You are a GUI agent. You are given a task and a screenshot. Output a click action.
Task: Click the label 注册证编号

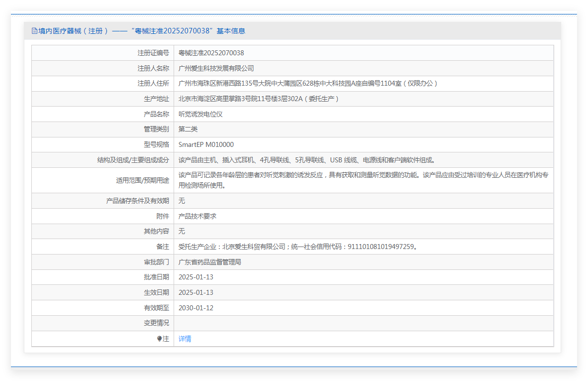[x=153, y=53]
